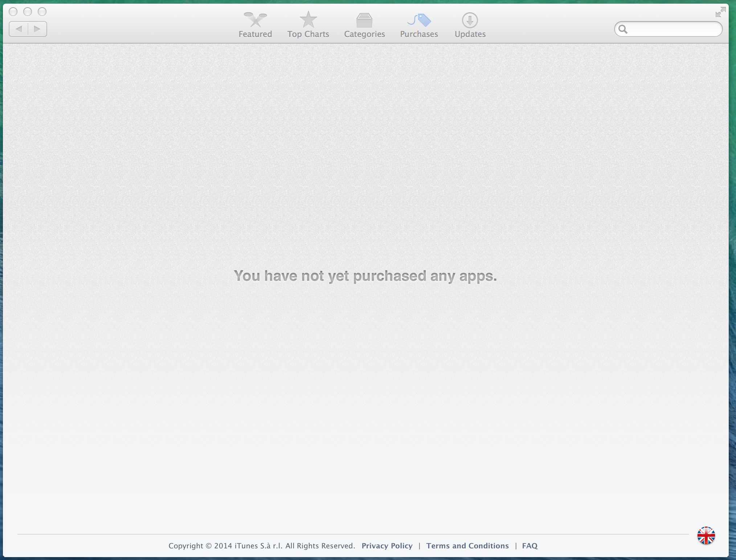736x560 pixels.
Task: Open the Privacy Policy link
Action: pyautogui.click(x=387, y=546)
